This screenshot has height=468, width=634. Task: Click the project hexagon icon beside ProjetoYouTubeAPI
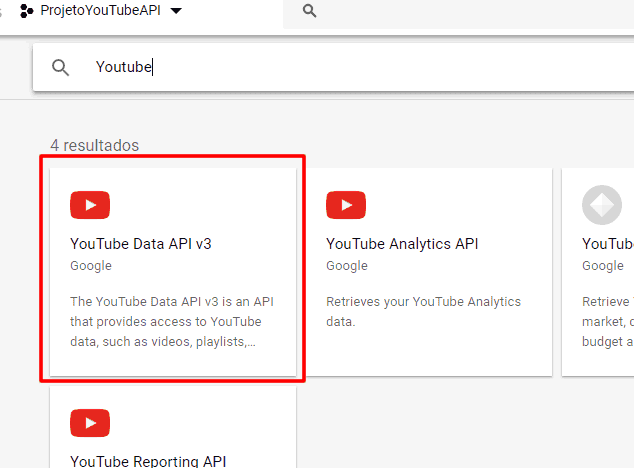(x=26, y=11)
